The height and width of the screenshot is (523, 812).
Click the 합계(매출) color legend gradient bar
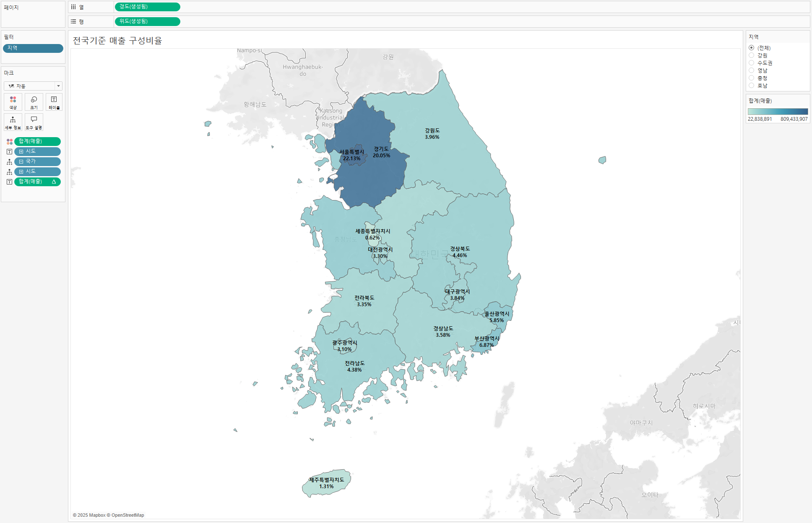pyautogui.click(x=777, y=112)
